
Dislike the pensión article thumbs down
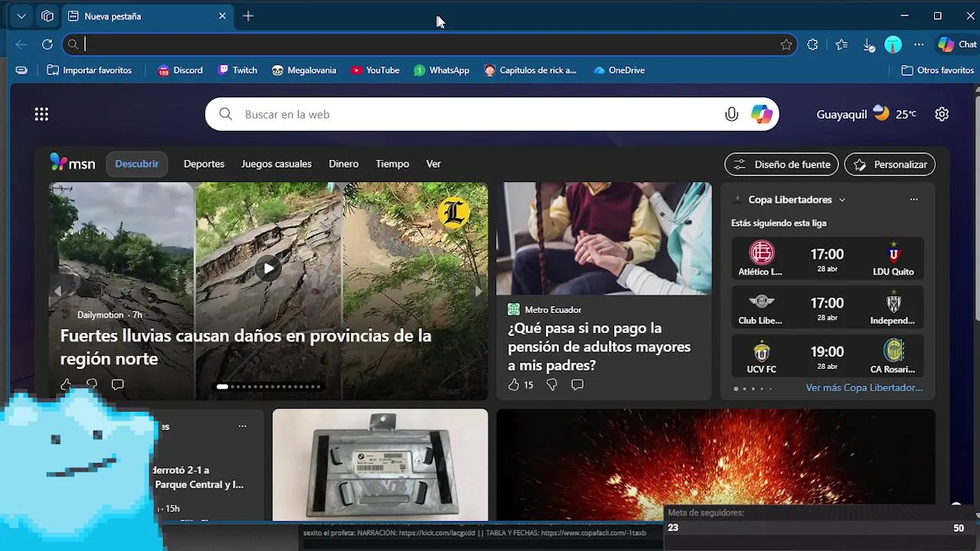[551, 385]
